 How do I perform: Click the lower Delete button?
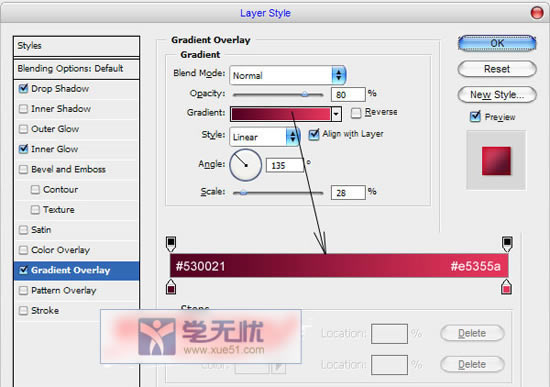point(472,365)
